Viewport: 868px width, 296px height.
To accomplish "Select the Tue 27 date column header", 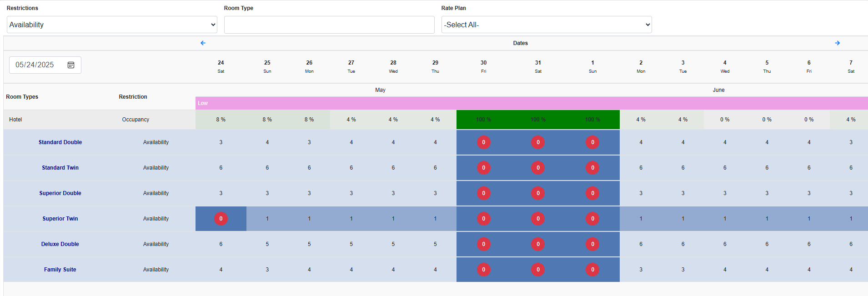I will (x=351, y=66).
